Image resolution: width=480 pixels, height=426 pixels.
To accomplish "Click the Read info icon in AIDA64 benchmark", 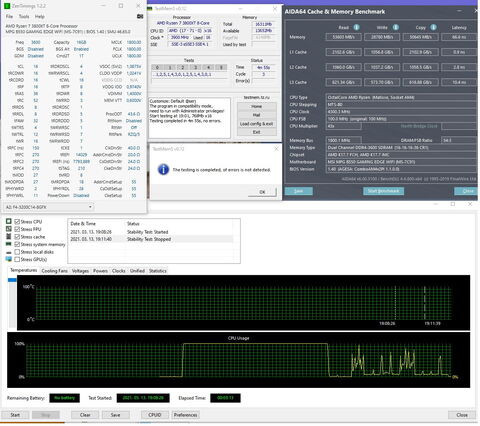I will (356, 27).
